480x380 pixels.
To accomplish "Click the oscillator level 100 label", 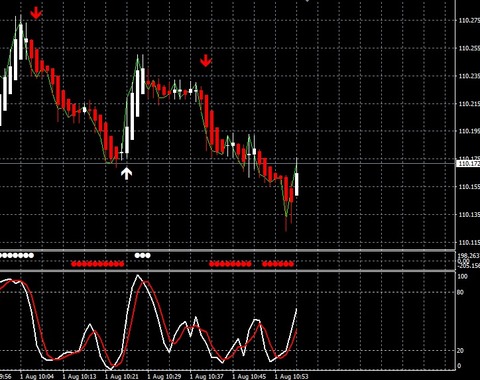I will click(x=463, y=277).
